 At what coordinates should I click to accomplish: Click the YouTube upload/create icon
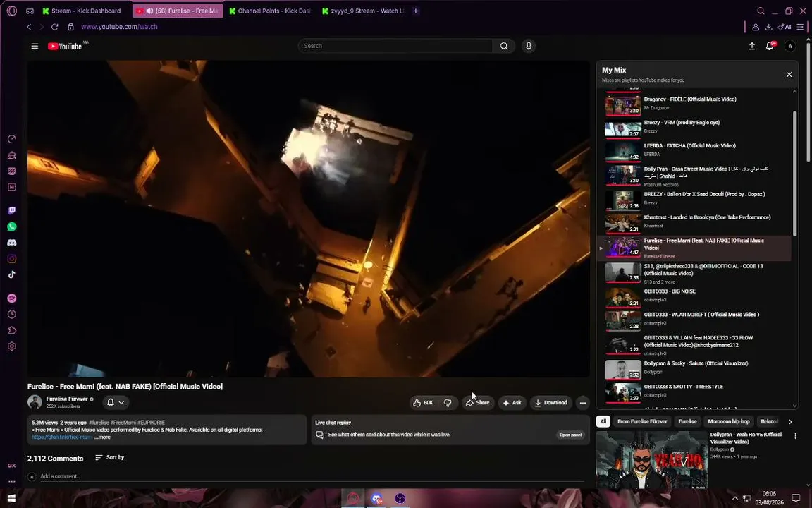point(752,46)
